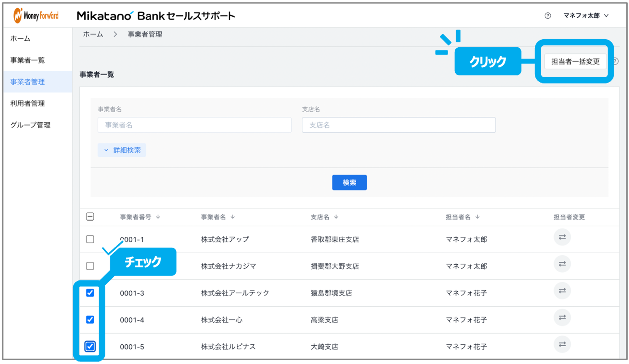
Task: Sort by 事業者名 column arrow
Action: (233, 217)
